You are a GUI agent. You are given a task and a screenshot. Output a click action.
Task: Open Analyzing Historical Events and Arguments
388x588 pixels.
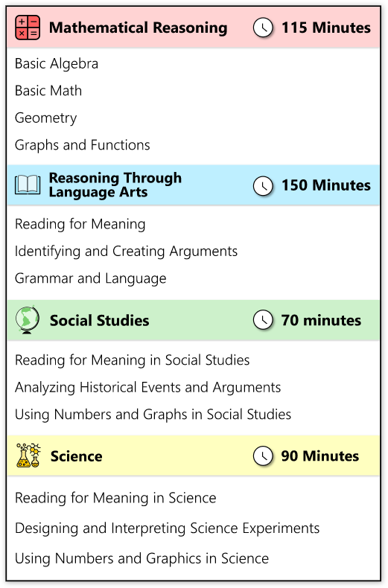148,387
